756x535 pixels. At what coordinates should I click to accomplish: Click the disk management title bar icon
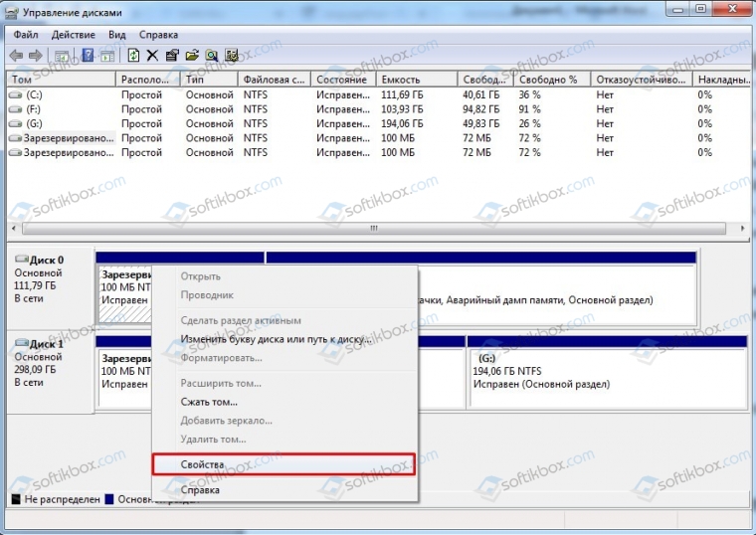click(x=13, y=13)
